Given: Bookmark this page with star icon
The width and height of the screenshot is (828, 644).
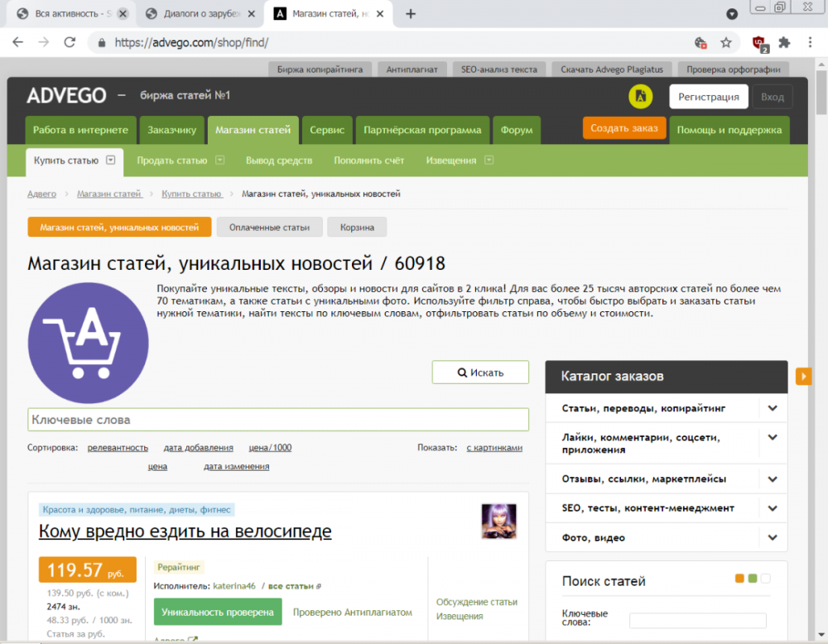Looking at the screenshot, I should pos(726,43).
